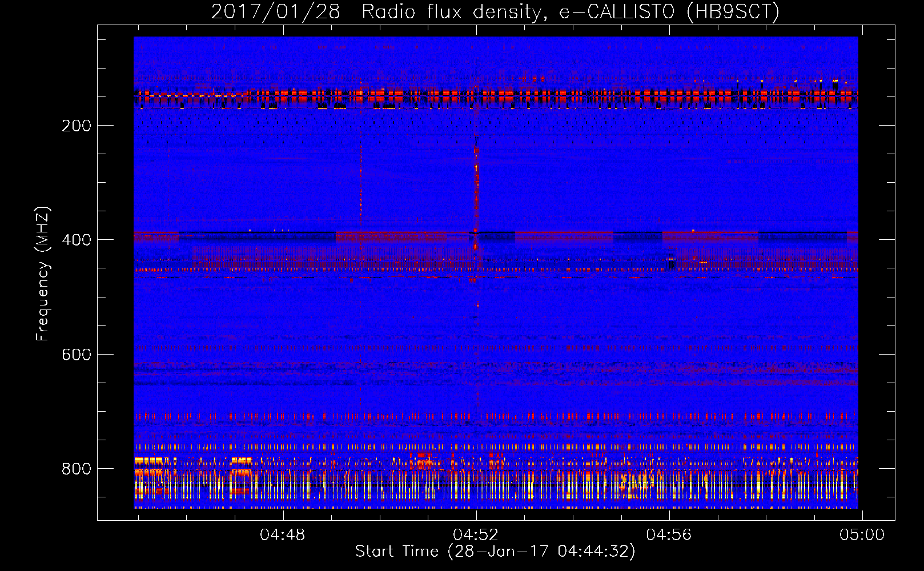Image resolution: width=924 pixels, height=571 pixels.
Task: Click the 04:56 time tick label
Action: (669, 535)
